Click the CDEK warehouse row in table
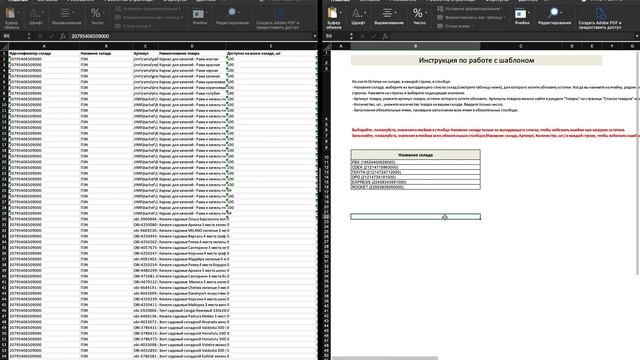640x360 pixels. (416, 167)
